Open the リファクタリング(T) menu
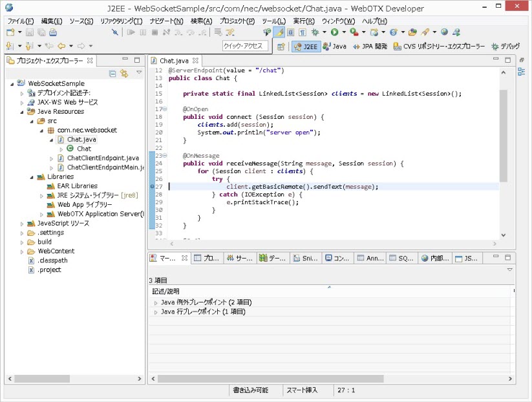 click(121, 21)
